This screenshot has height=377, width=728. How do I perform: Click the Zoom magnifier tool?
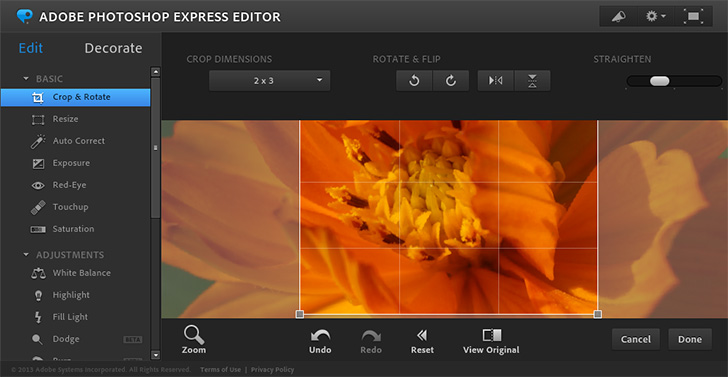coord(194,339)
